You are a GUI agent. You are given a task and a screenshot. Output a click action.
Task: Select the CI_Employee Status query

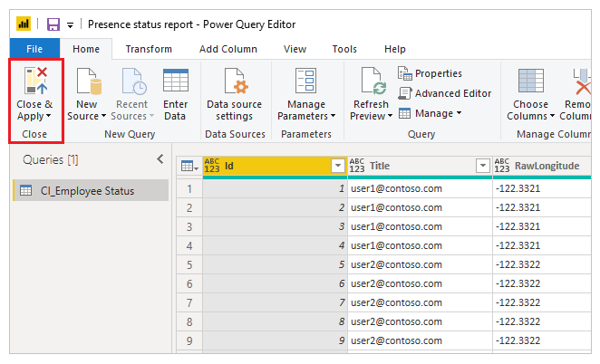[91, 190]
